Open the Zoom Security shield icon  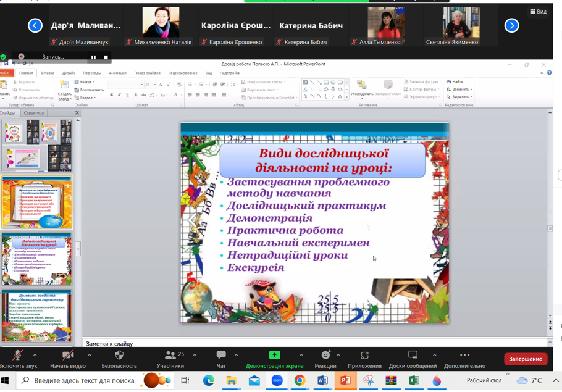[x=119, y=356]
